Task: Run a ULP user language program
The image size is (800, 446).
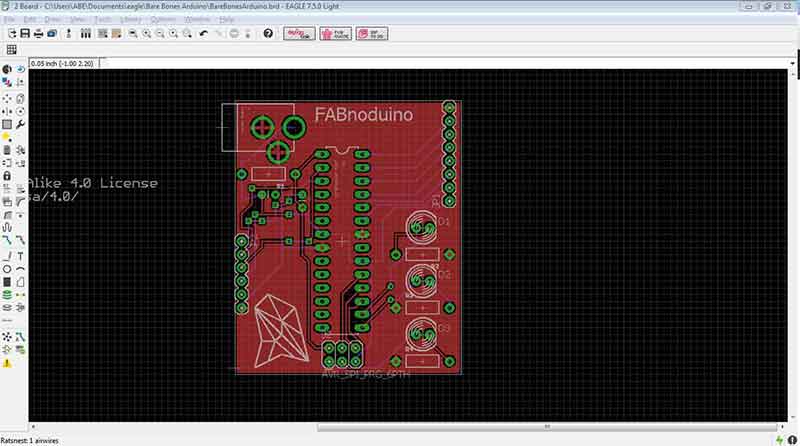Action: (x=116, y=34)
